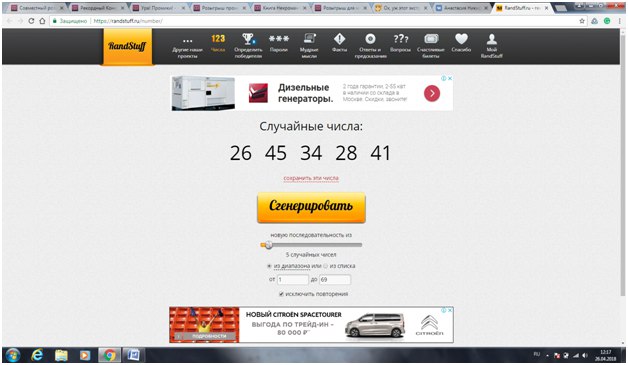
Task: Open the ball 'Ответы и предсказания' icon
Action: (370, 39)
